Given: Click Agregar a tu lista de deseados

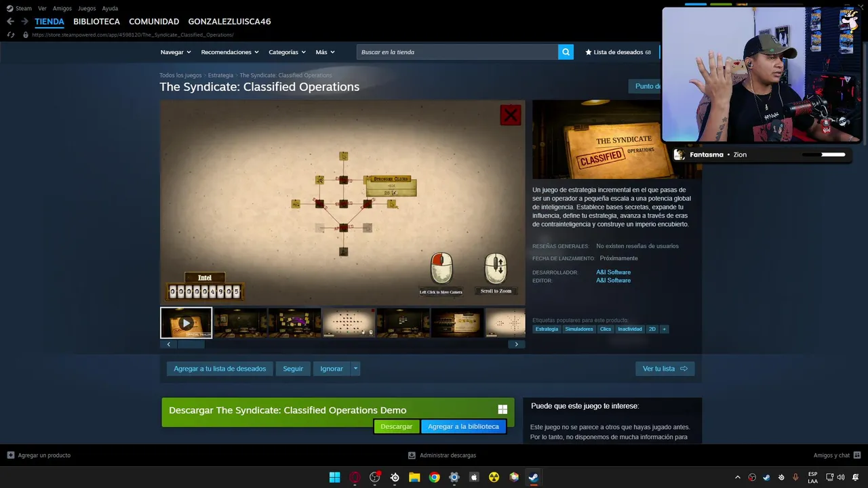Looking at the screenshot, I should tap(220, 369).
